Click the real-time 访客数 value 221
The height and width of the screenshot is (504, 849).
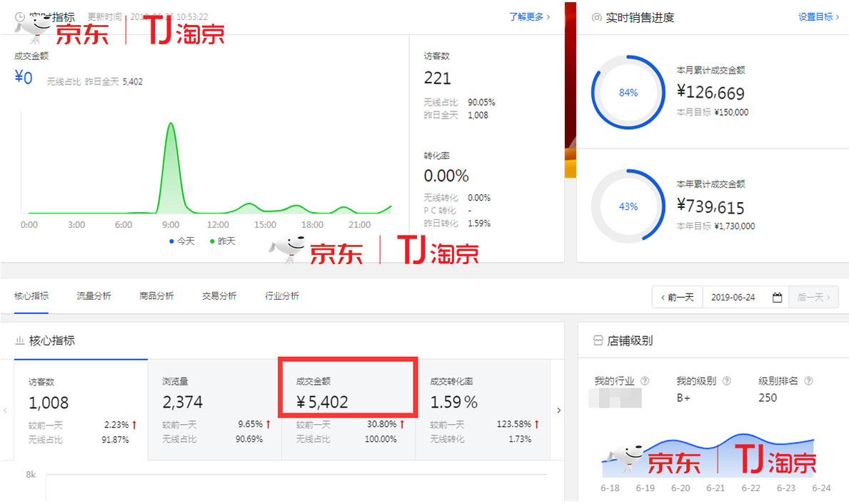pos(438,79)
